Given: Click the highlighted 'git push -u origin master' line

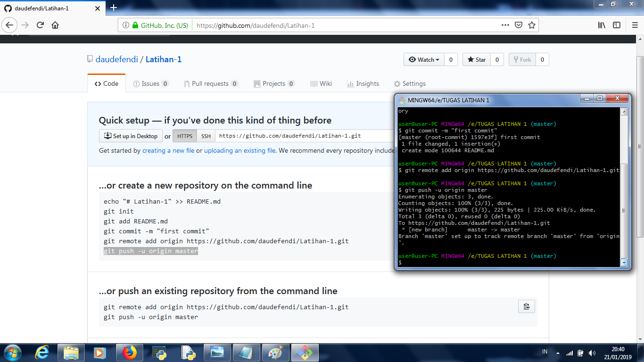Looking at the screenshot, I should tap(151, 251).
